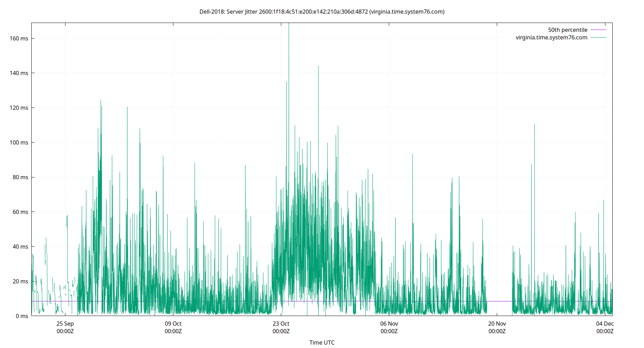Click the chart title mentioning Dell-2018 Server Jitter
This screenshot has height=348, width=644.
pos(322,11)
